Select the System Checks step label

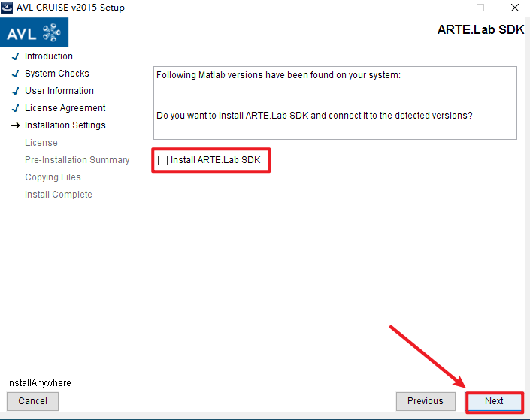(x=57, y=74)
